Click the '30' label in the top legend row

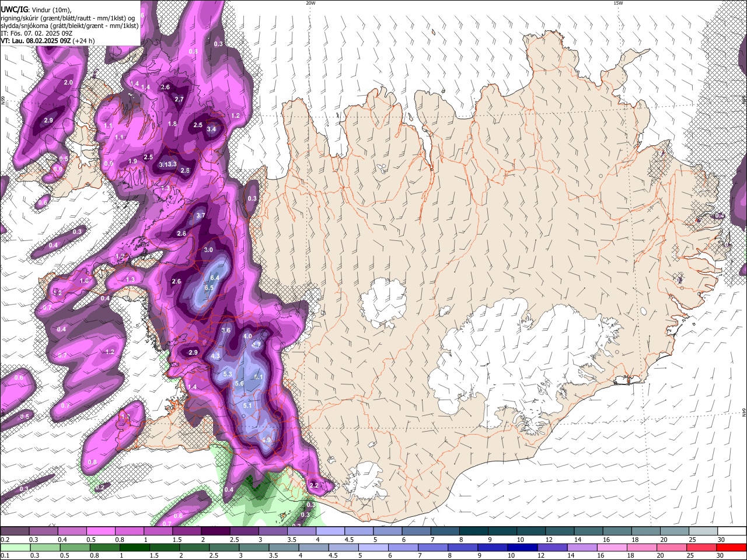[x=721, y=540]
